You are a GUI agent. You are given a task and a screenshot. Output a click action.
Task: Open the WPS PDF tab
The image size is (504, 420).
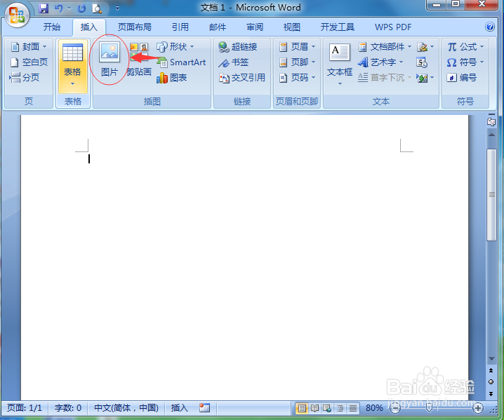(x=393, y=27)
